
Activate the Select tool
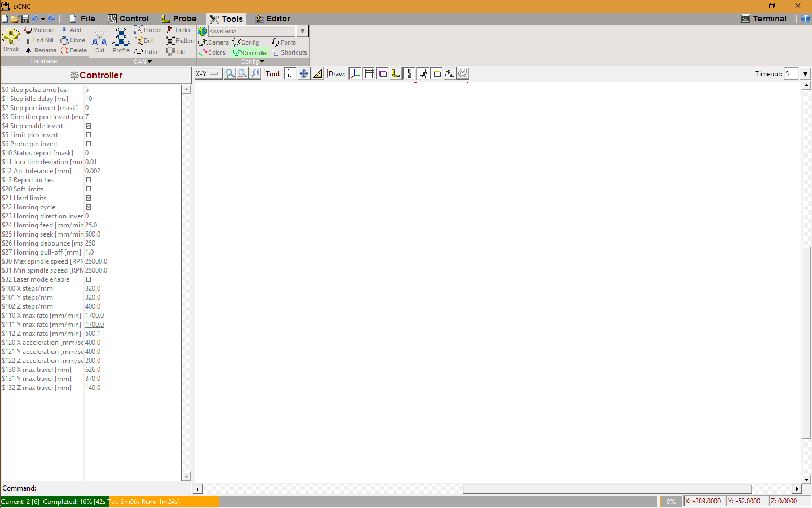[290, 73]
